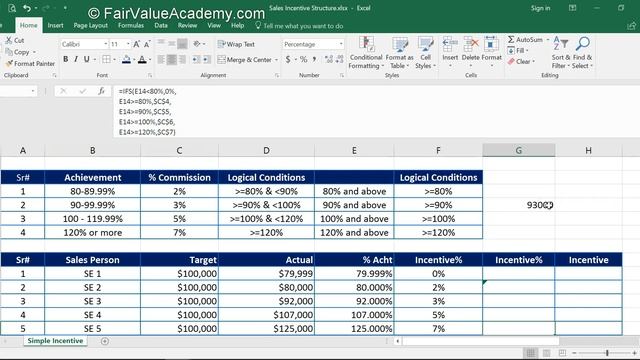640x360 pixels.
Task: Select the Simple Incentive sheet tab
Action: [x=55, y=341]
